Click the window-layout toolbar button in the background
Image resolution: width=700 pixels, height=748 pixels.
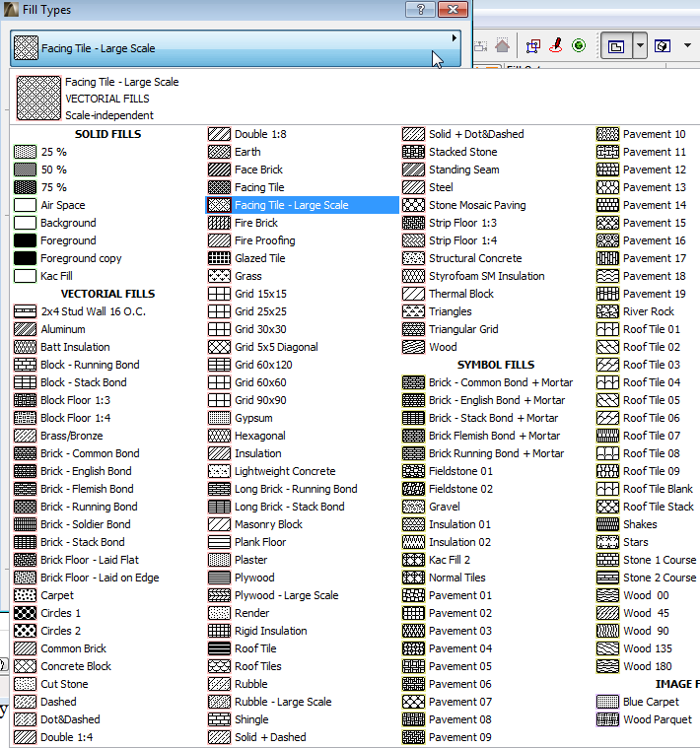click(616, 45)
